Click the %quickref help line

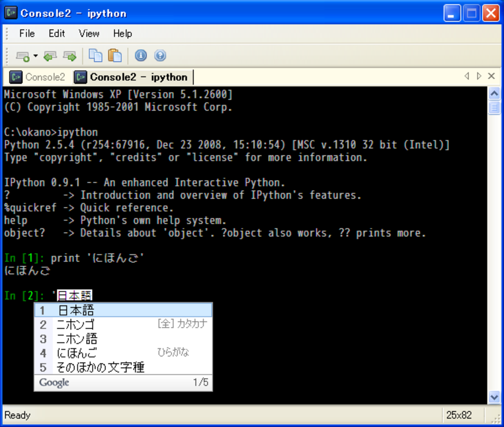click(88, 208)
